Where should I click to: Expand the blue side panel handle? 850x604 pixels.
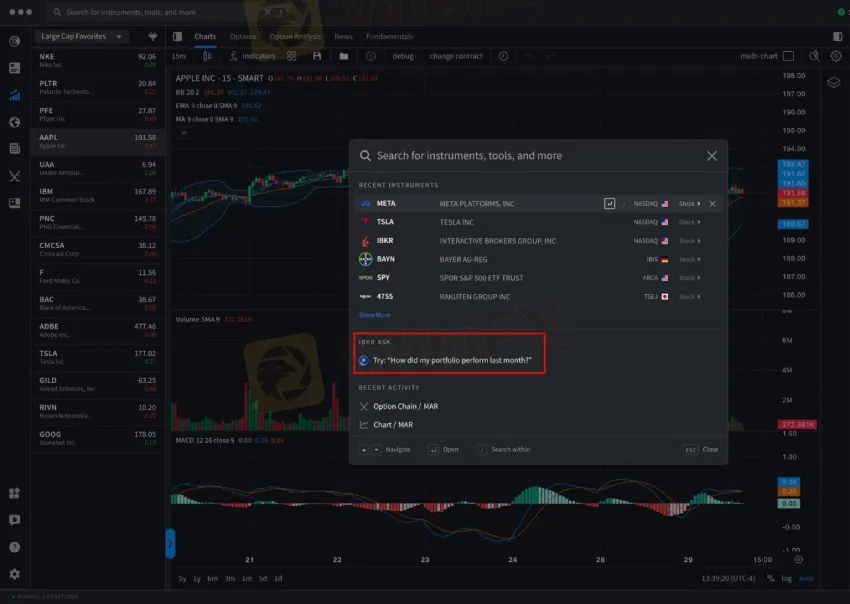(x=170, y=543)
